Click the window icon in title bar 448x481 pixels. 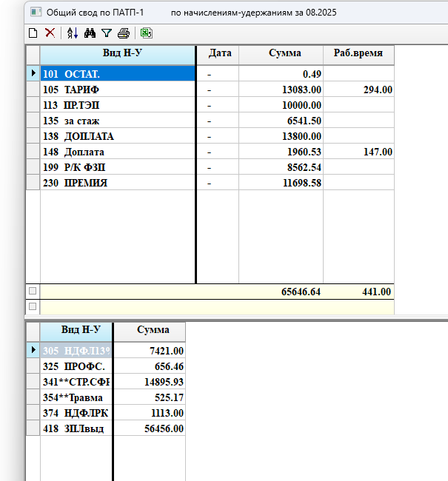(36, 13)
